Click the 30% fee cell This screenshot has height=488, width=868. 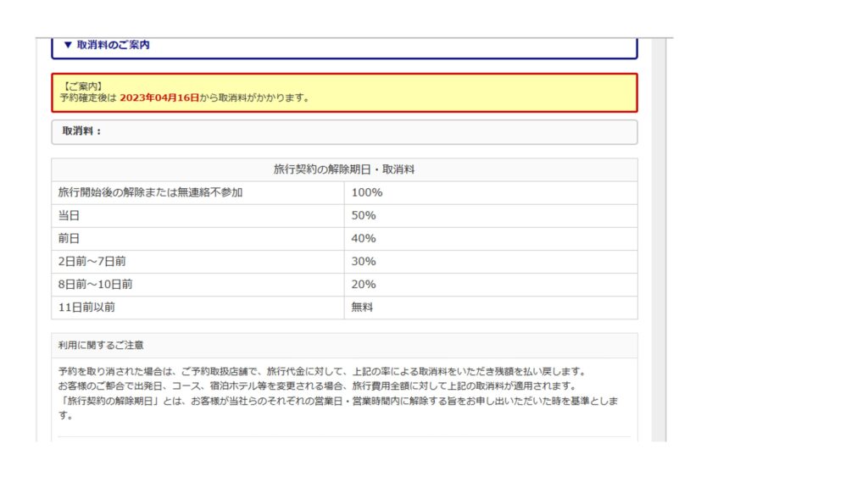click(x=364, y=261)
